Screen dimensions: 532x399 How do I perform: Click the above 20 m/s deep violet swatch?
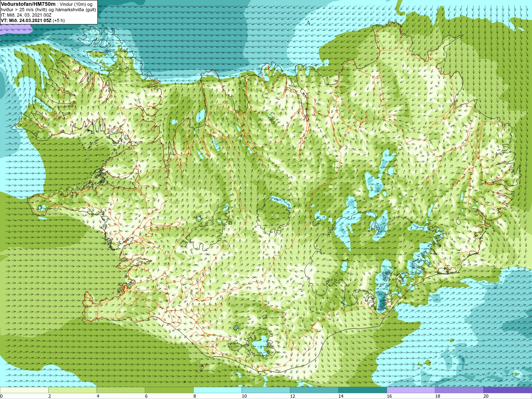[x=507, y=390]
